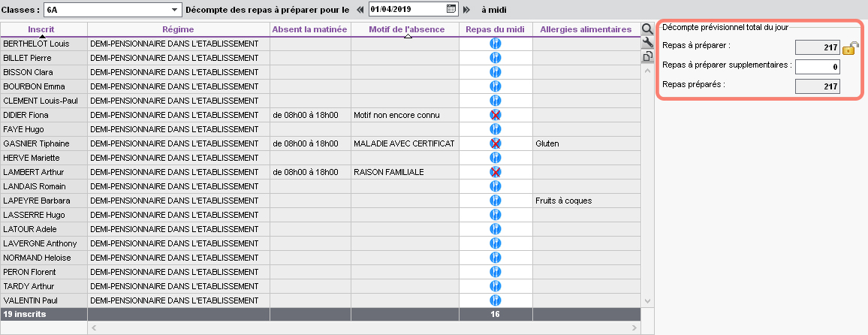
Task: Select the name DIDIER Fiona
Action: (26, 115)
